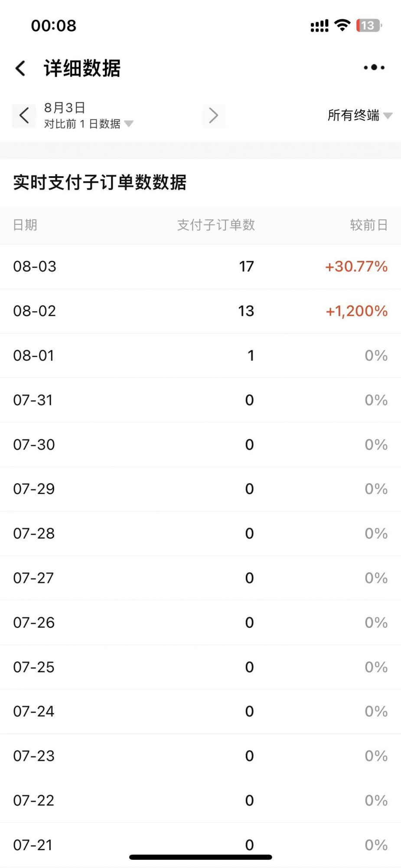Screen dimensions: 401x868
Task: Tap the battery indicator in status bar
Action: click(x=369, y=26)
